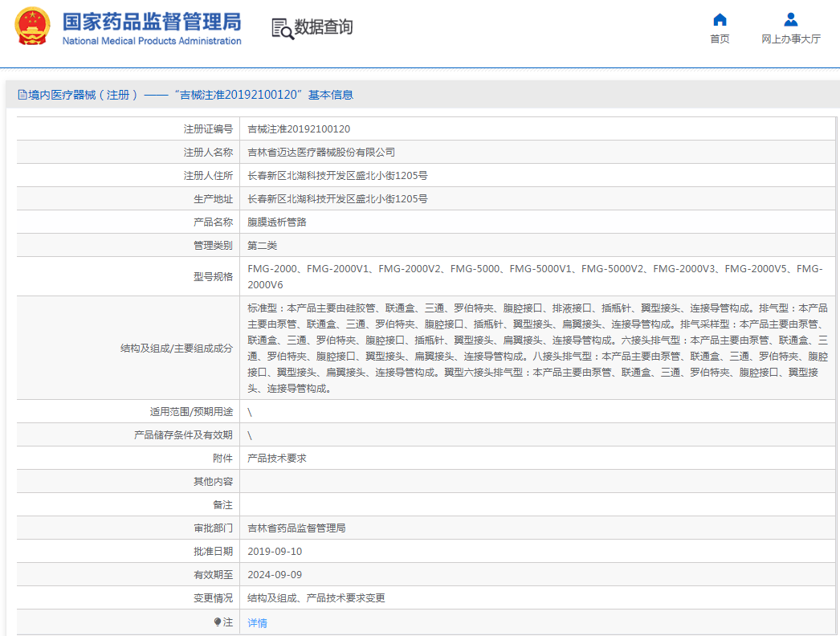This screenshot has height=636, width=840.
Task: Click the 管理类别 row label
Action: 214,246
